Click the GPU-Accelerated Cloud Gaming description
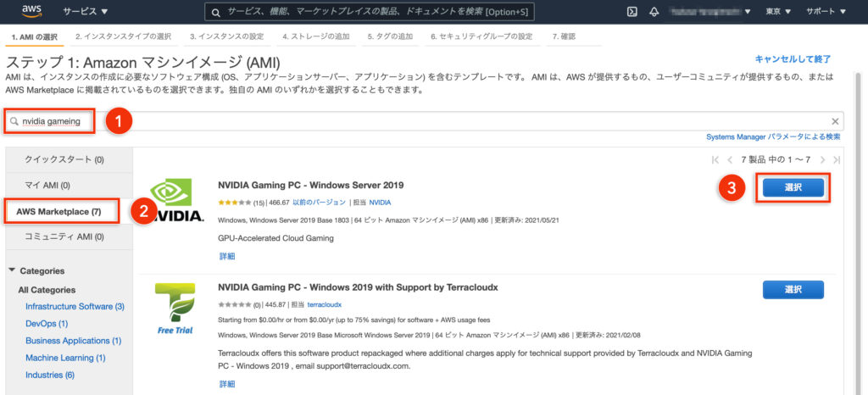Viewport: 868px width, 395px height. pos(276,238)
